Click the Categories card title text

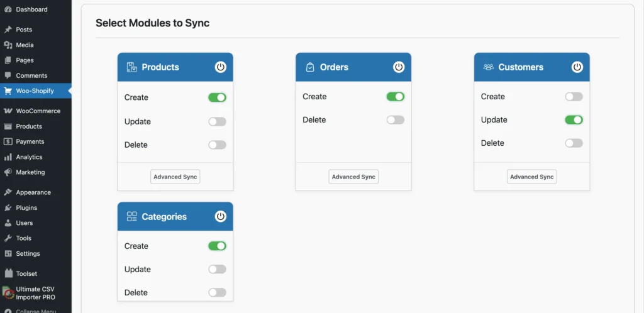coord(164,217)
